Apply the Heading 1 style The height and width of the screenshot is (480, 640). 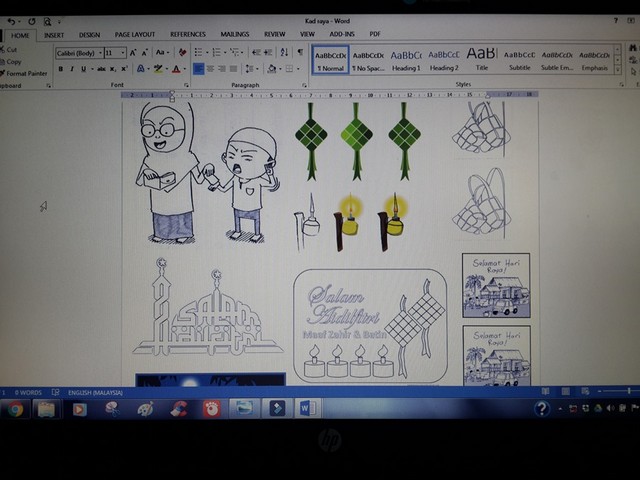coord(406,58)
